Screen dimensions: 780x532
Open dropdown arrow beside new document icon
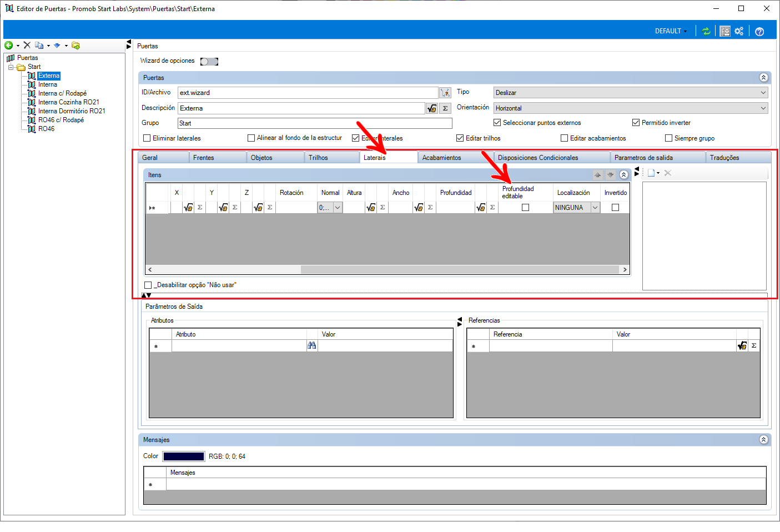pyautogui.click(x=658, y=173)
